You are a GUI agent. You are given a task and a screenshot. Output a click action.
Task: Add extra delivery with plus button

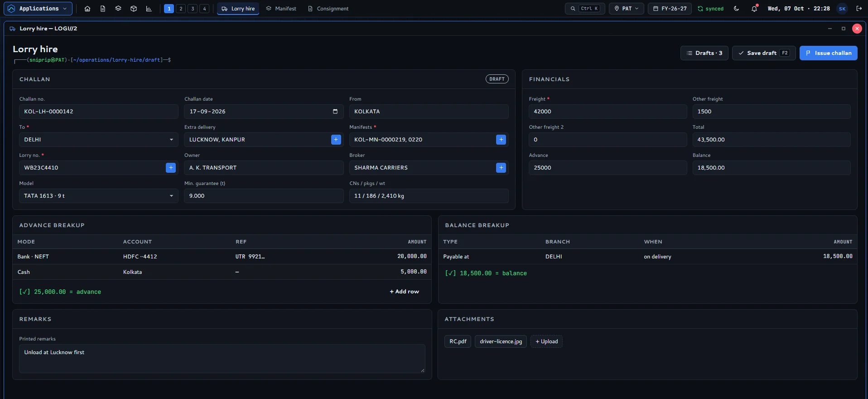(336, 140)
